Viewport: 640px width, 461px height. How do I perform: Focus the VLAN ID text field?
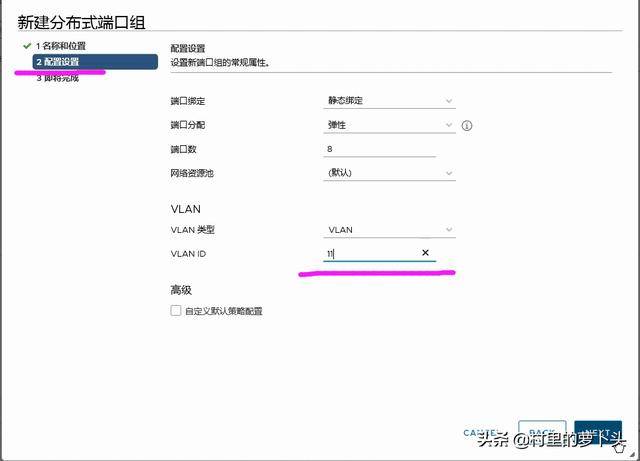click(370, 254)
